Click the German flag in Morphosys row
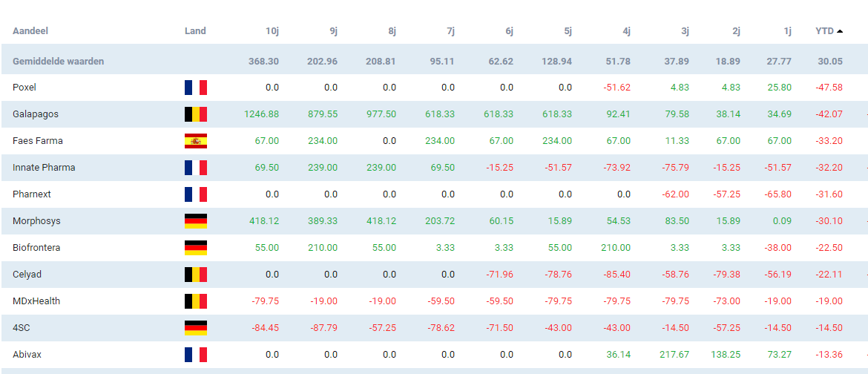Viewport: 868px width, 374px height. 196,221
